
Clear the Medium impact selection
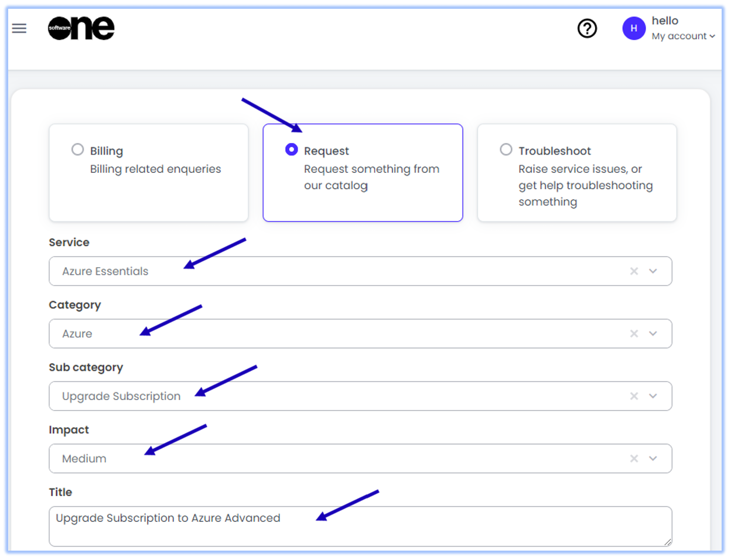[634, 459]
